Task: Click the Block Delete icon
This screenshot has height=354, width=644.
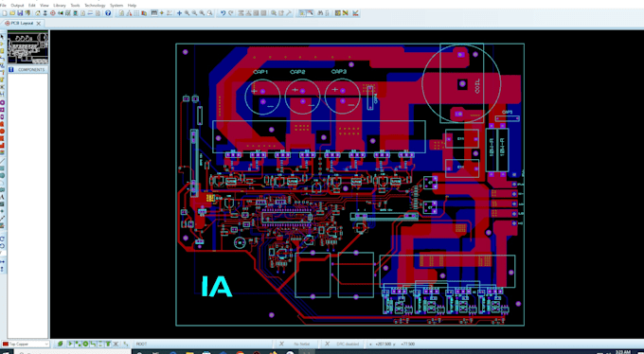Action: [263, 13]
